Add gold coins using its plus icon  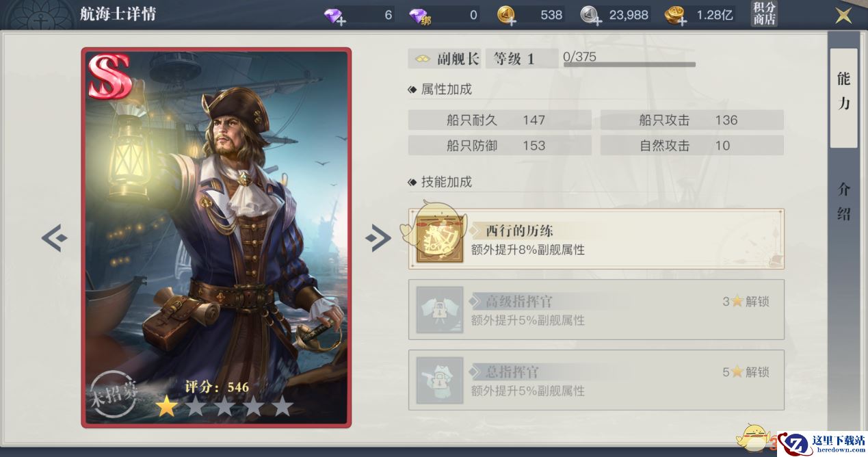(x=511, y=21)
